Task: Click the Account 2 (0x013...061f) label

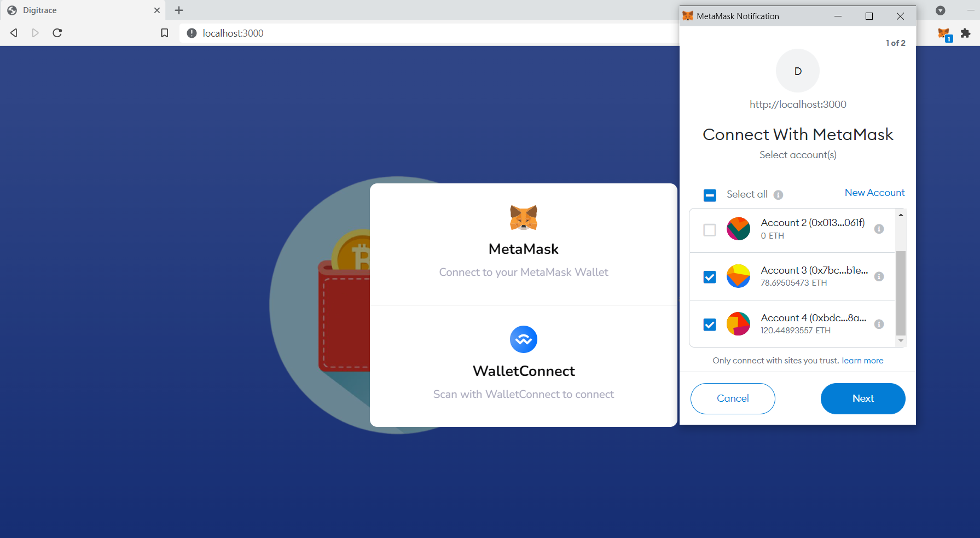Action: (813, 223)
